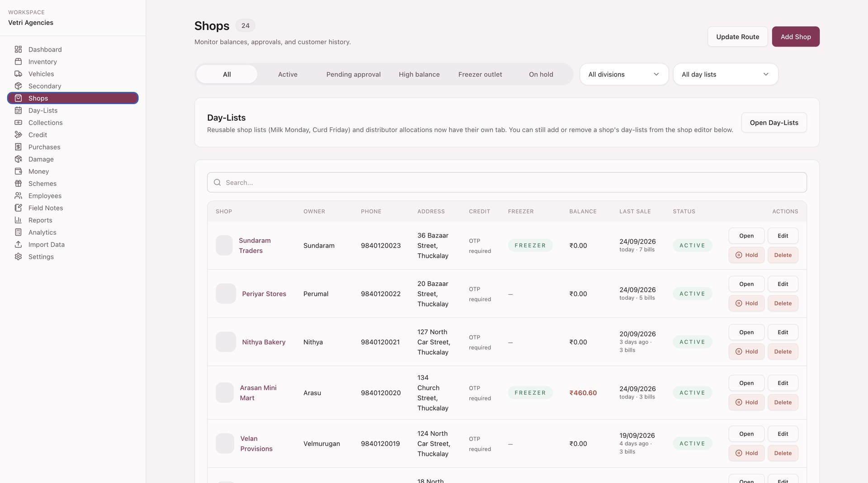Click Open Day-Lists button
Viewport: 868px width, 483px height.
774,123
